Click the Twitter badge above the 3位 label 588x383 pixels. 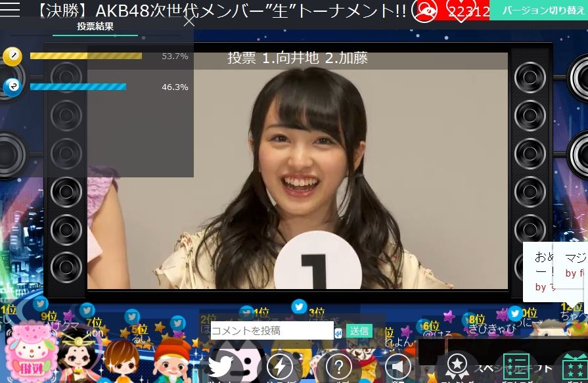299,307
